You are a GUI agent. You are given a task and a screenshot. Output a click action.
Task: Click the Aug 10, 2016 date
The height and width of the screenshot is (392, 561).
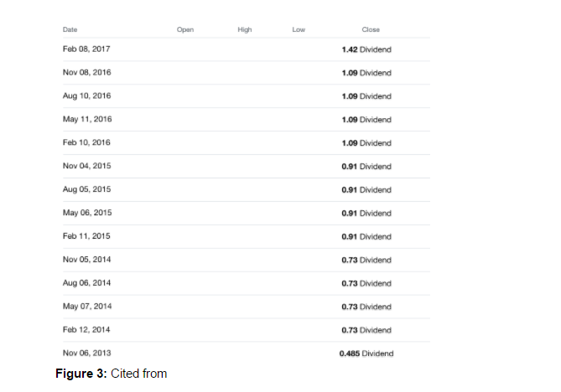(x=86, y=96)
